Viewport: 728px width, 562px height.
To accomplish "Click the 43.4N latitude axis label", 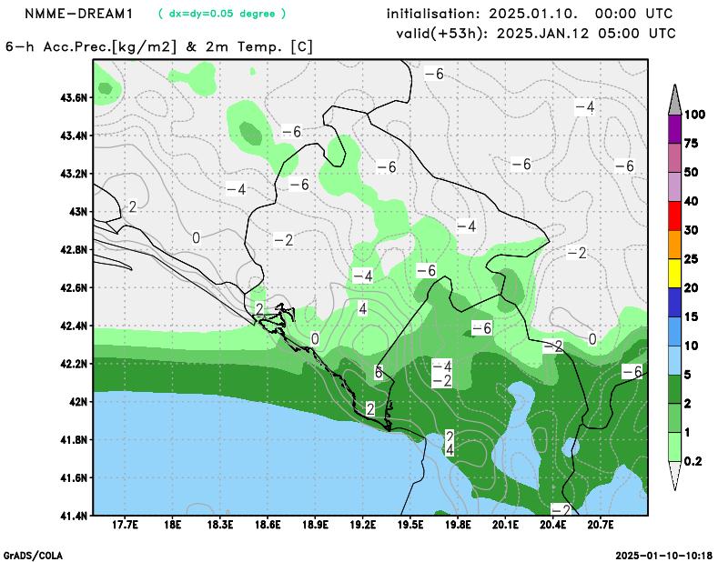I will click(74, 136).
